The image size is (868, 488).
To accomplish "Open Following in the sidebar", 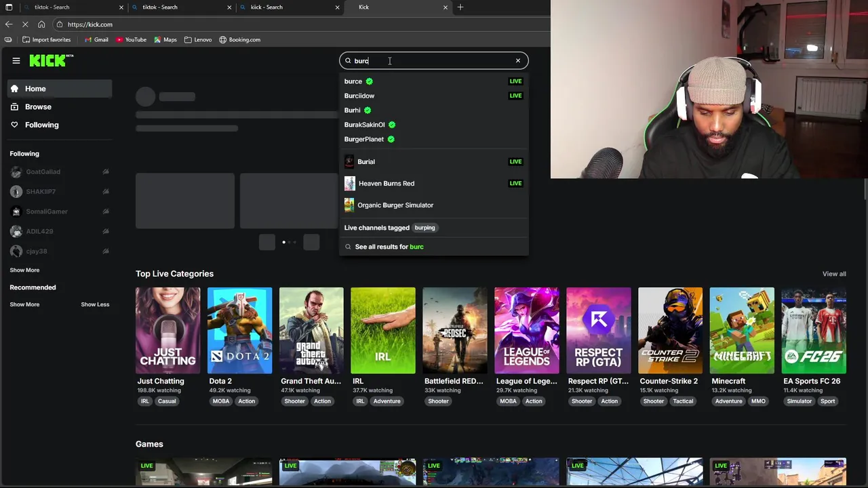I will pyautogui.click(x=60, y=125).
